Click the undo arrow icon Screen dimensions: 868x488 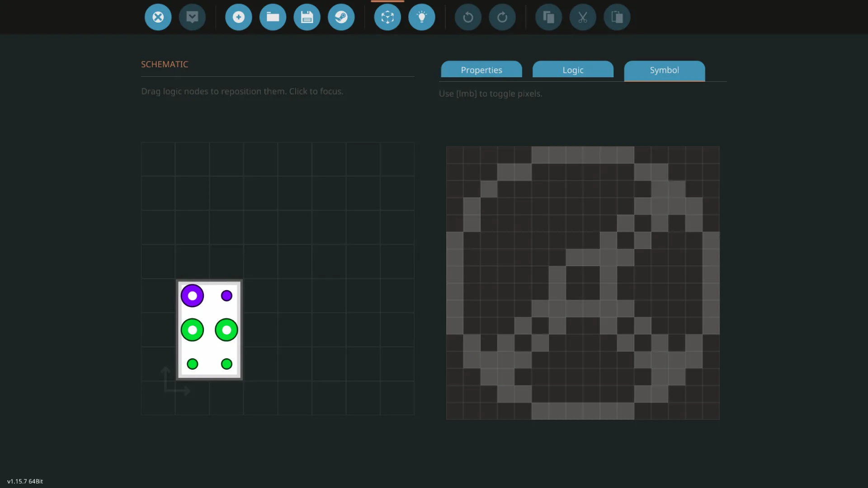coord(468,17)
